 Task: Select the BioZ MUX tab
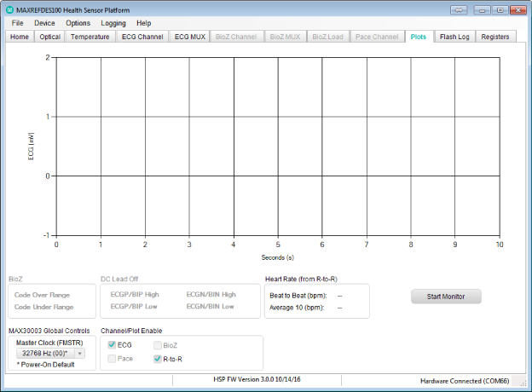point(285,37)
